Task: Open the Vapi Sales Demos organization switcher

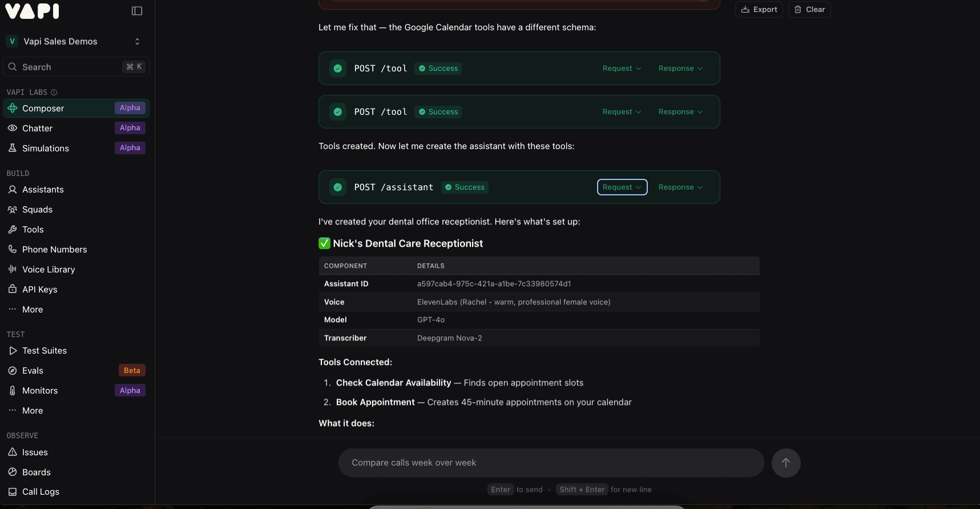Action: click(74, 42)
